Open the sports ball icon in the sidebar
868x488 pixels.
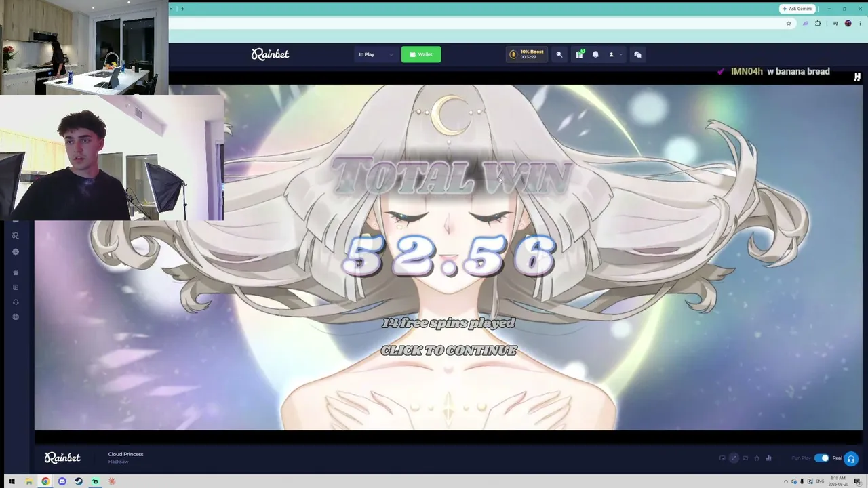(16, 251)
